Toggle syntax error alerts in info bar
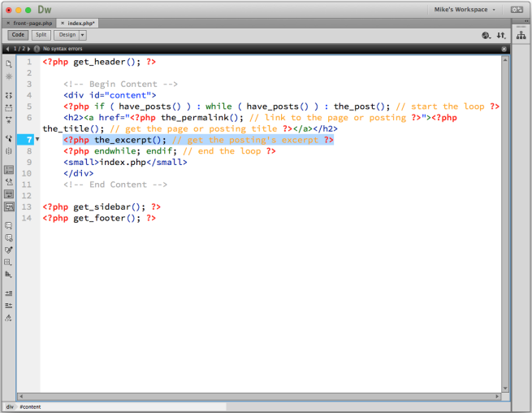This screenshot has width=532, height=413. tap(9, 206)
